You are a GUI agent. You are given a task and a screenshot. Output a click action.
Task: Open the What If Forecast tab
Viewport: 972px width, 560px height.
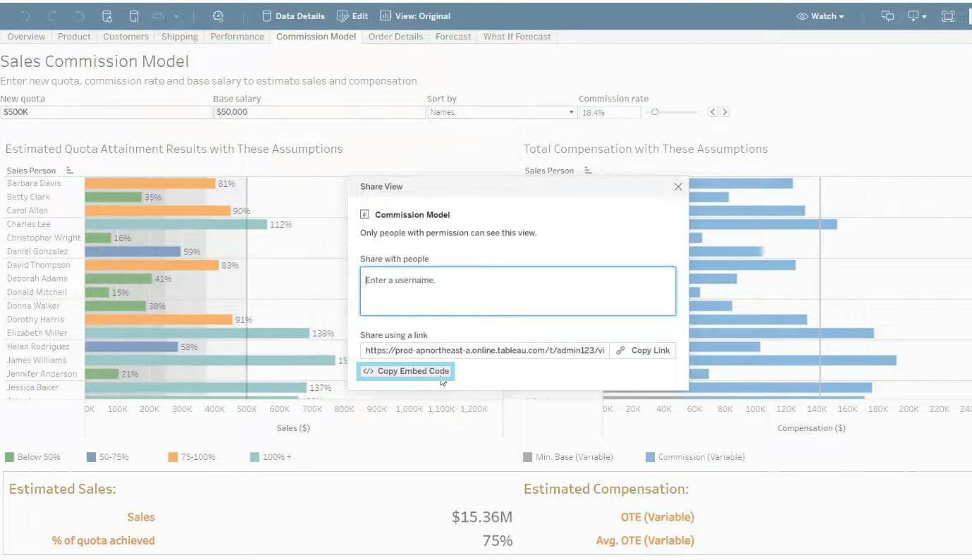point(517,37)
